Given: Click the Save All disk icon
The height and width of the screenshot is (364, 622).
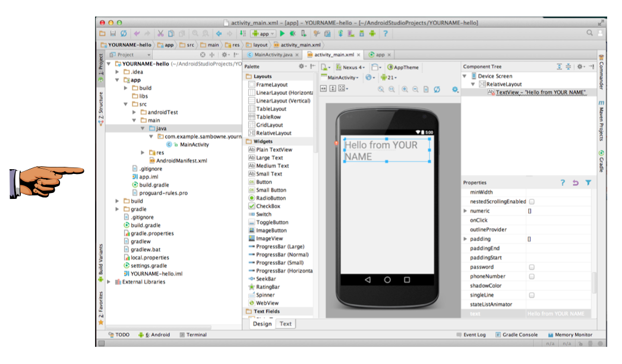Looking at the screenshot, I should (113, 34).
